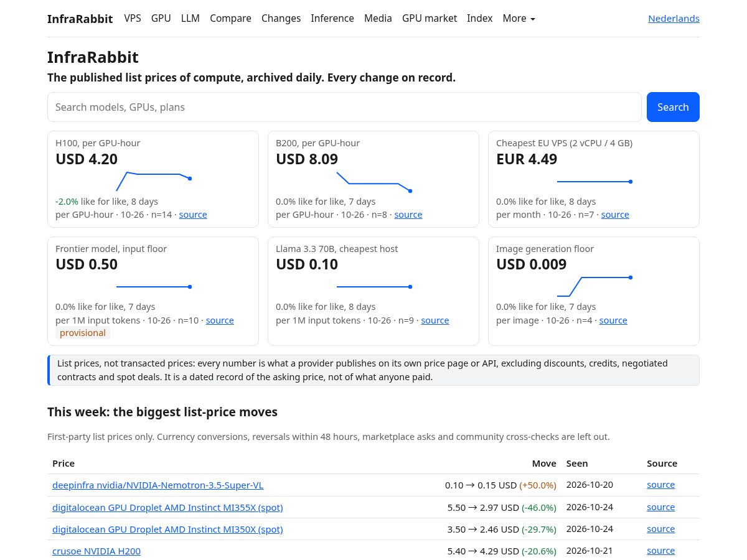Open the VPS menu item
The height and width of the screenshot is (560, 747).
133,19
